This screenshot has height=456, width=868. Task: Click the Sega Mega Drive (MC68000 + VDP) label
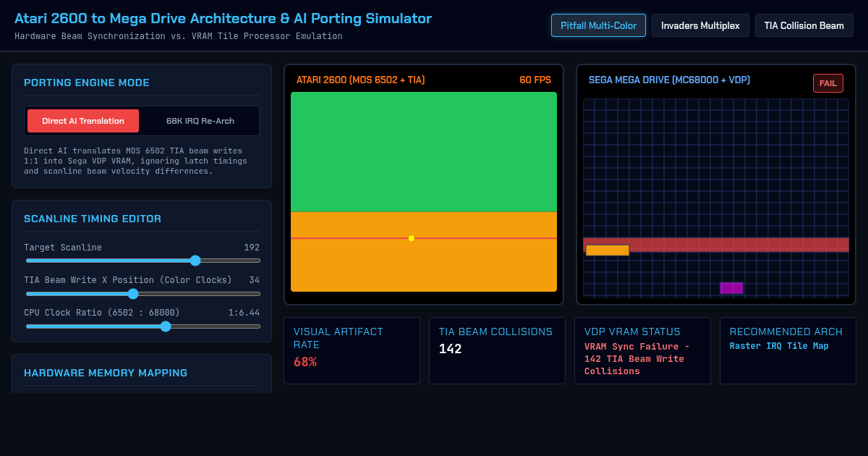click(x=669, y=80)
